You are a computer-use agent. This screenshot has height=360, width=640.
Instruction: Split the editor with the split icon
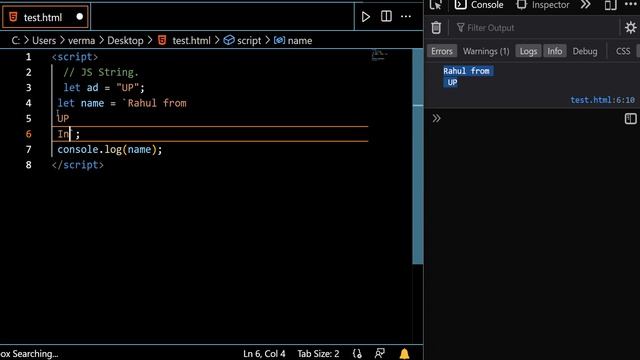[x=386, y=16]
